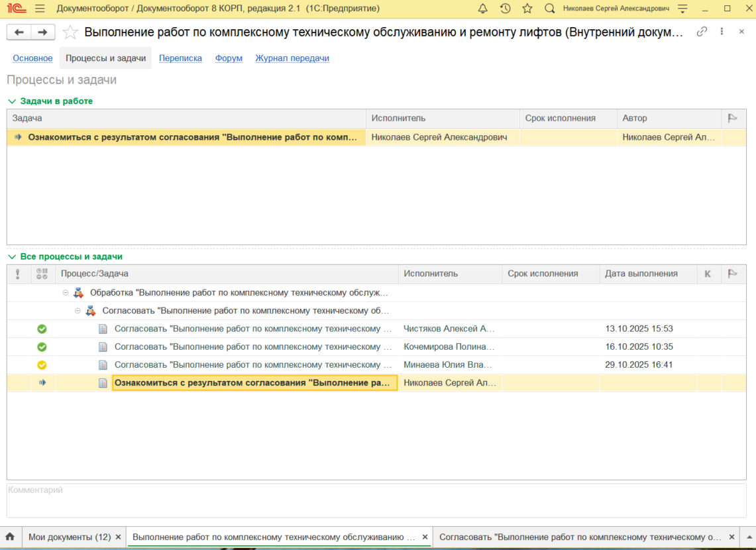Open the history clock icon
This screenshot has height=550, width=756.
click(x=505, y=8)
